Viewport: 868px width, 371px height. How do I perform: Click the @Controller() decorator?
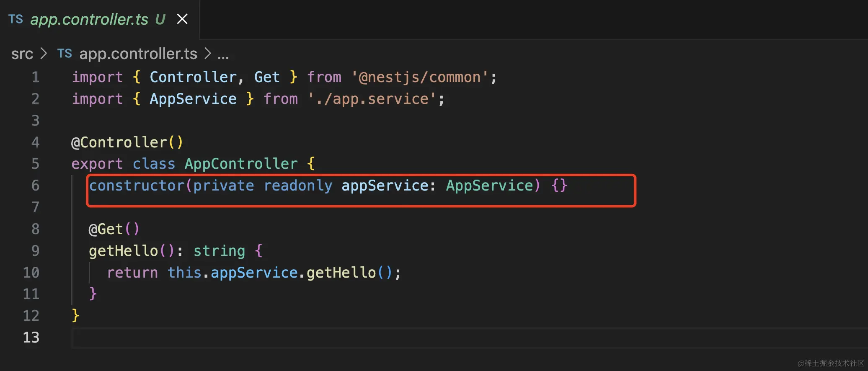click(x=127, y=142)
